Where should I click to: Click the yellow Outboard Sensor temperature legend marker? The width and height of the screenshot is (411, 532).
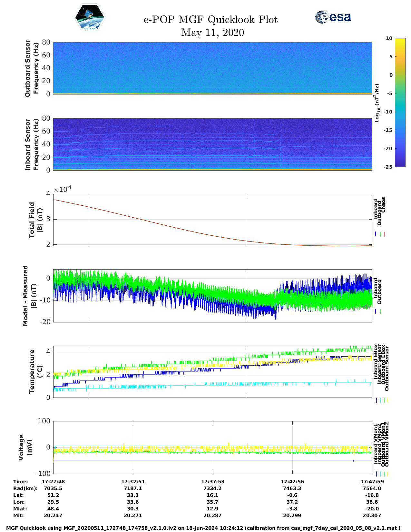click(x=387, y=400)
